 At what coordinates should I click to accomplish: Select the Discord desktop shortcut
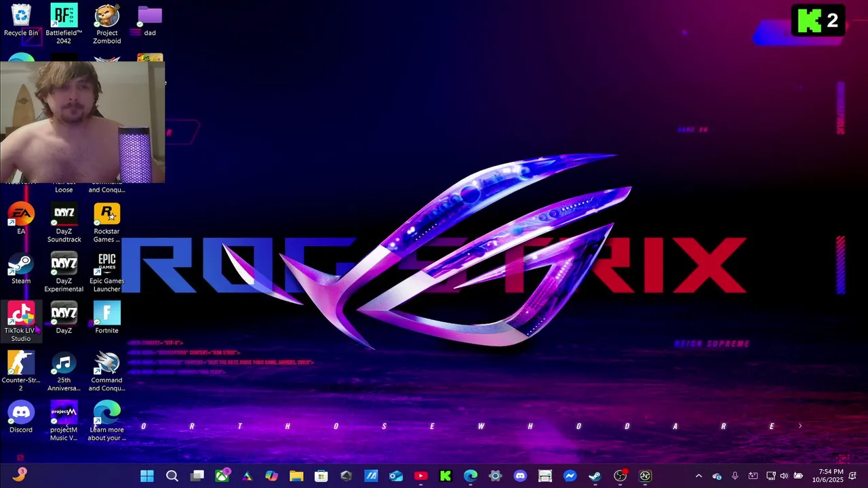21,417
